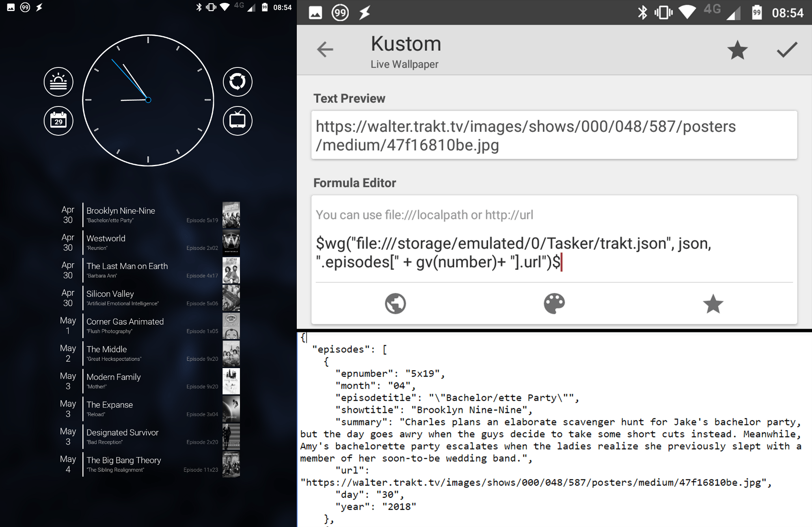Select the Designated Survivor episode entry
Image resolution: width=812 pixels, height=527 pixels.
[x=134, y=436]
